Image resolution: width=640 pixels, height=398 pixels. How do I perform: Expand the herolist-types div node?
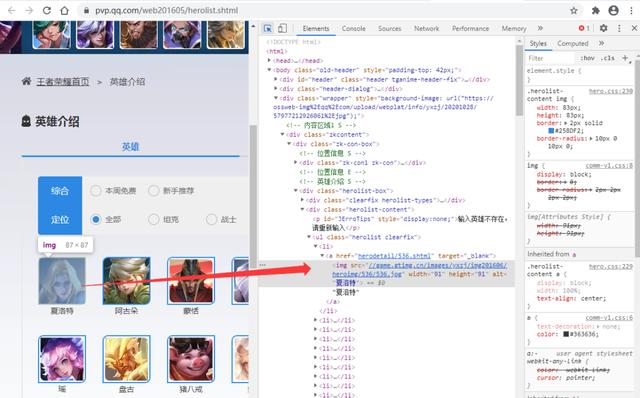[302, 200]
